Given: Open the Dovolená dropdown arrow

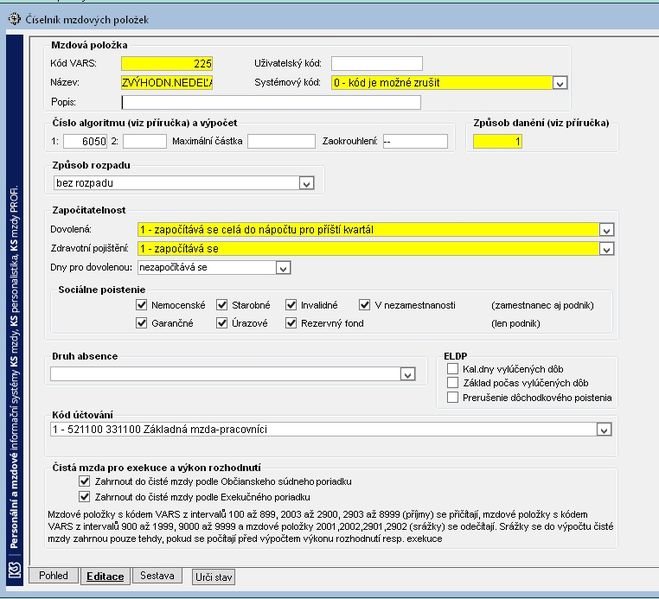Looking at the screenshot, I should coord(606,230).
